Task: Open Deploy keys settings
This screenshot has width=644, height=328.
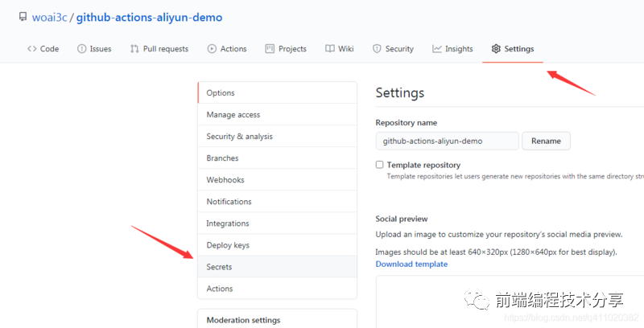Action: (277, 244)
